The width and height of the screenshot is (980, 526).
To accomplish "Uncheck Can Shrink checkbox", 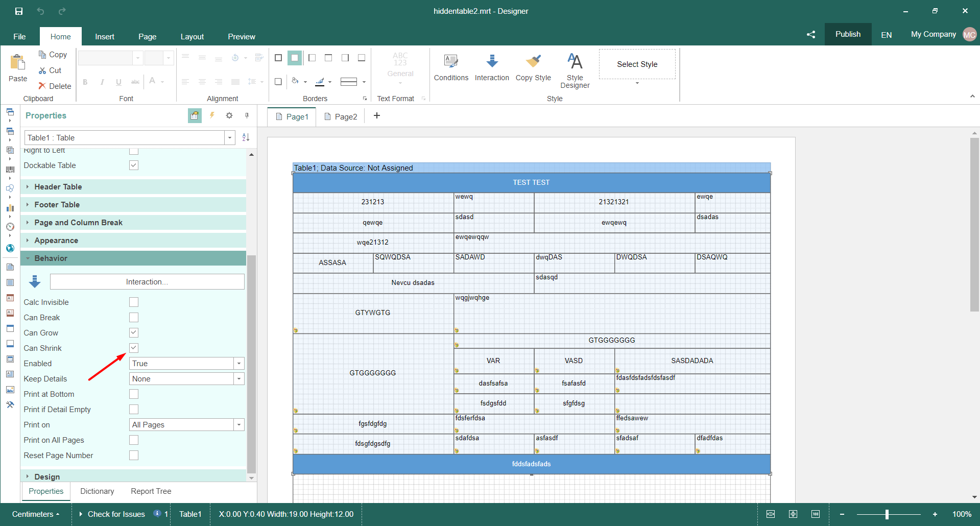I will pyautogui.click(x=134, y=348).
